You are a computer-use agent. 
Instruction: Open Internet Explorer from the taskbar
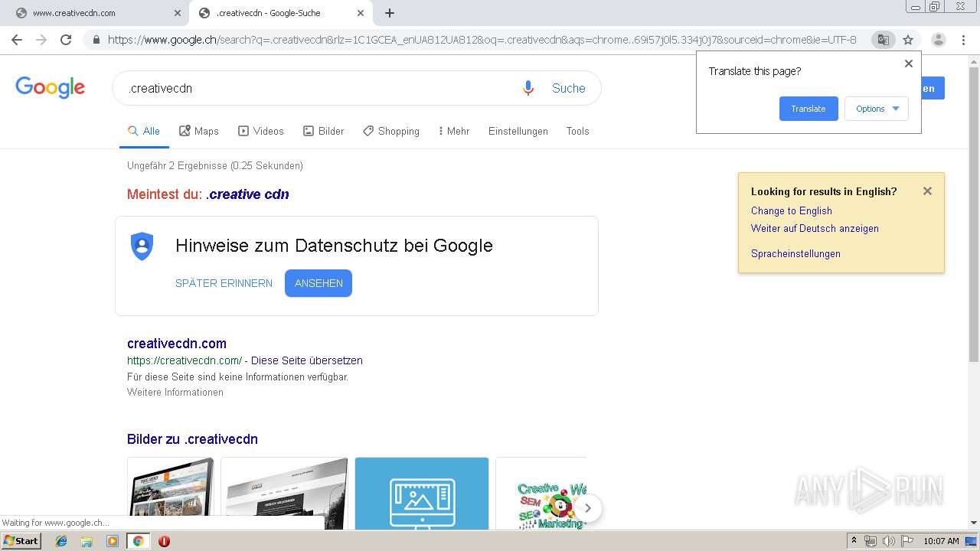tap(61, 541)
